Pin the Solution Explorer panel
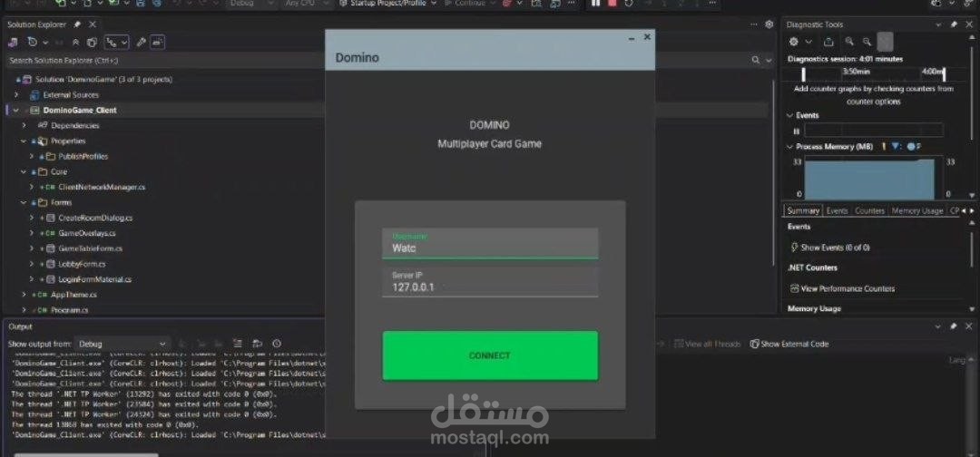Screen dimensions: 980x457 point(77,24)
